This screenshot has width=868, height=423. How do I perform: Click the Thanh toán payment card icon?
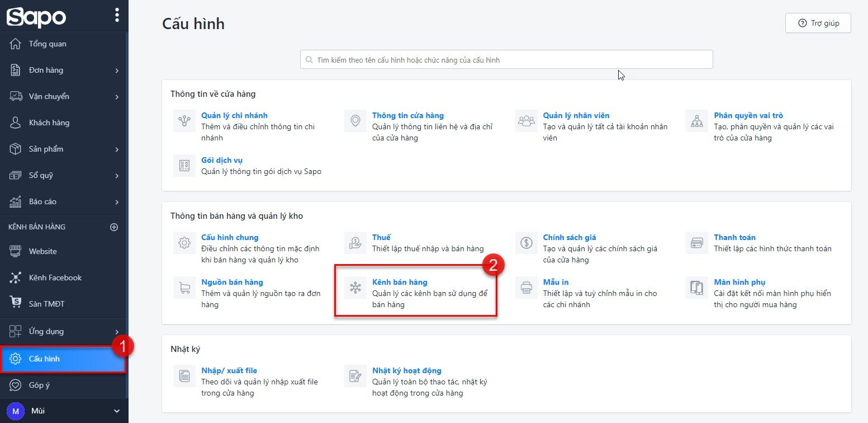[x=696, y=243]
